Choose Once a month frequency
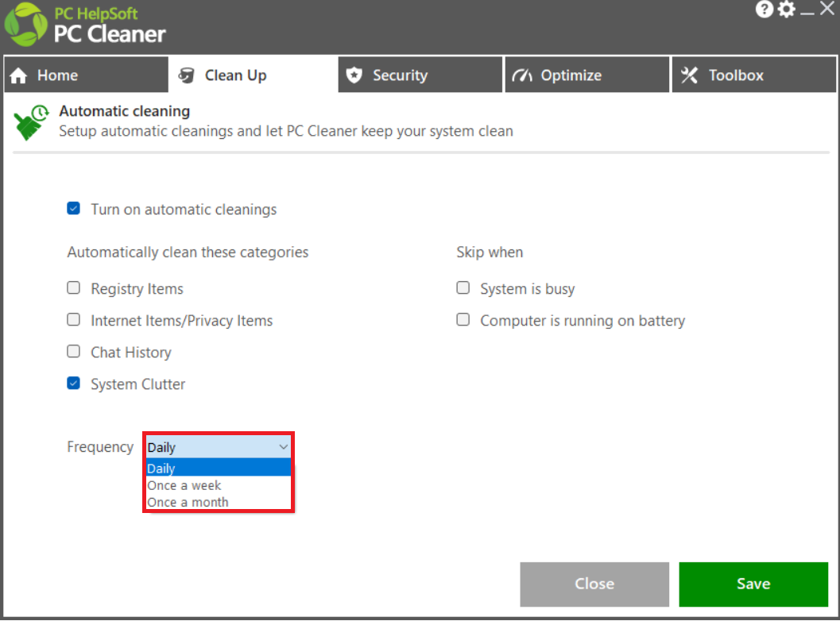Viewport: 840px width, 621px height. tap(219, 502)
